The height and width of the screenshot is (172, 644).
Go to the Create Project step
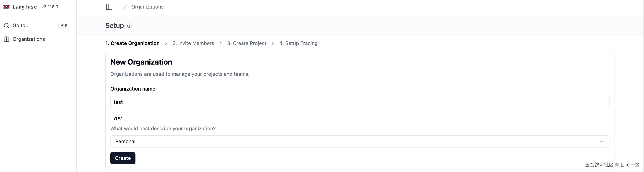tap(247, 43)
